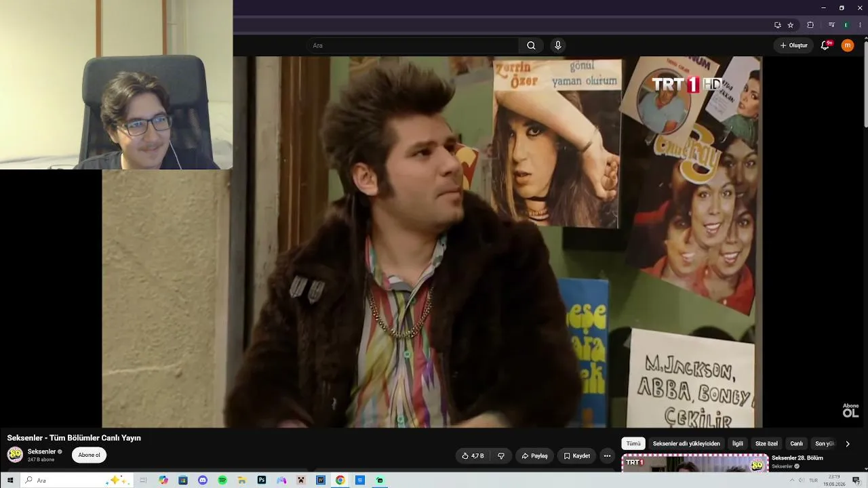This screenshot has width=868, height=488.
Task: Open the green-black app on taskbar
Action: (380, 481)
